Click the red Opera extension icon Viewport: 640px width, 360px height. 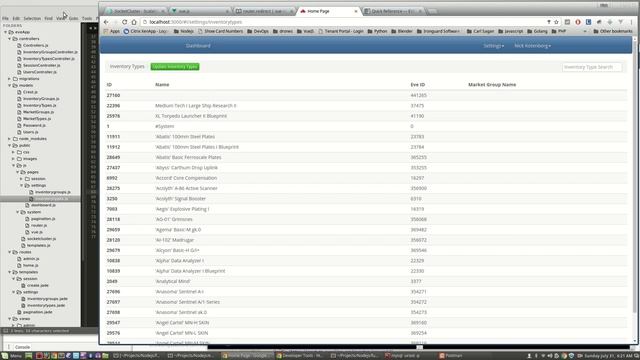[x=578, y=22]
